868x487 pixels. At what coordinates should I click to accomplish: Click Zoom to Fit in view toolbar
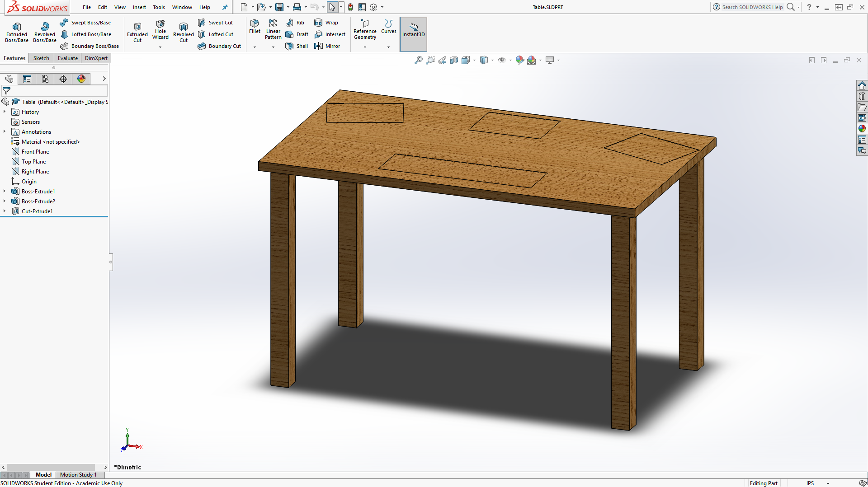419,60
